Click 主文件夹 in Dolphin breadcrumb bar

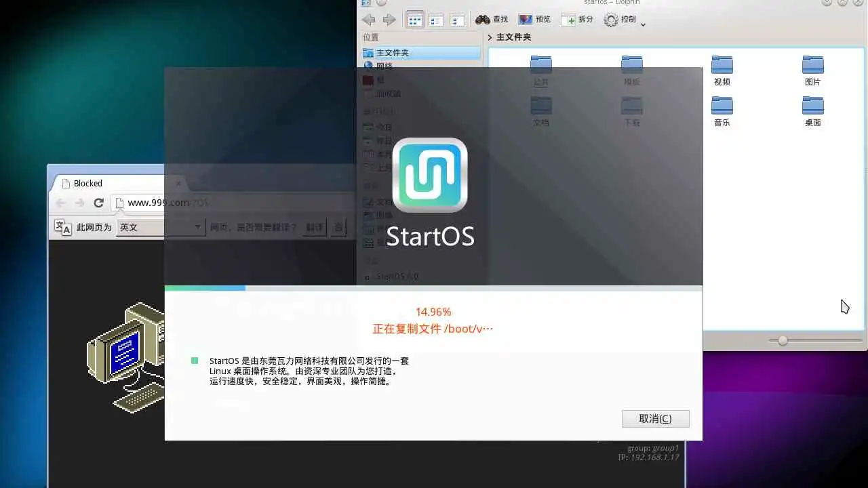coord(513,37)
